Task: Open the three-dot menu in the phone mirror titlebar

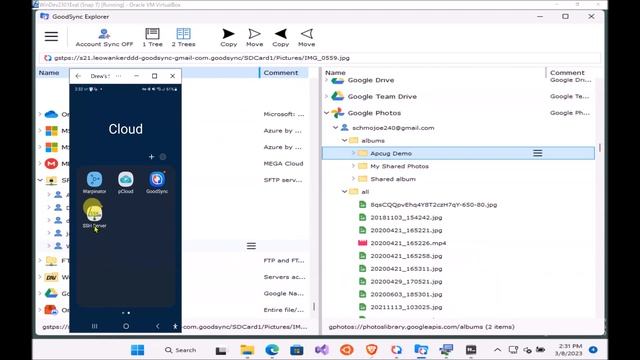Action: [118, 76]
